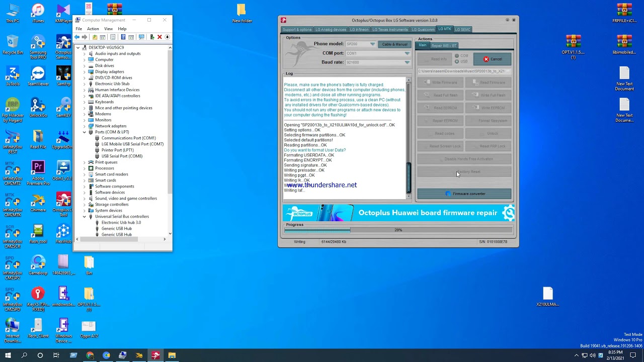The width and height of the screenshot is (644, 362).
Task: Select Electronic Usb hub 3.0 device
Action: [121, 223]
